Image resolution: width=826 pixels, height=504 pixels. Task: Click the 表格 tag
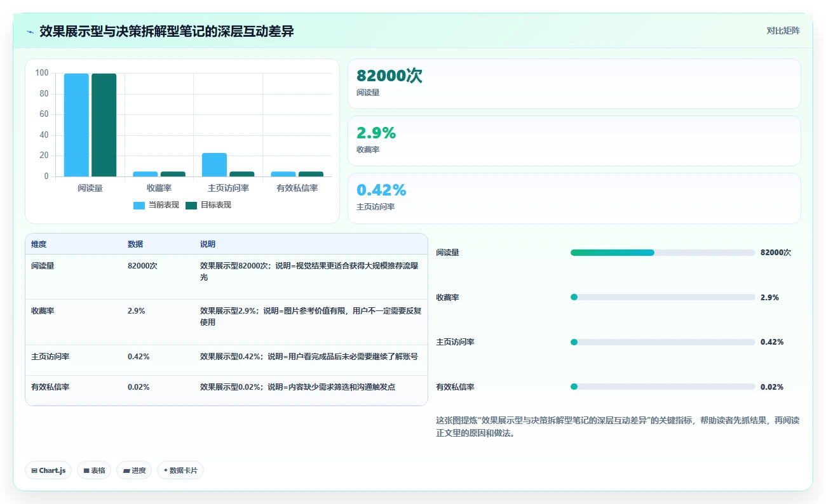(x=94, y=470)
